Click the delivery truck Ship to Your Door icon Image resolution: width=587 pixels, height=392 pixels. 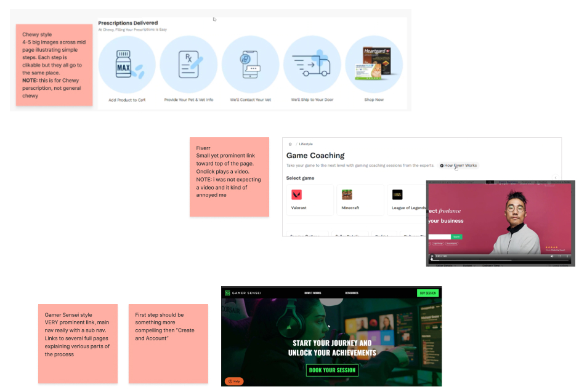point(312,65)
